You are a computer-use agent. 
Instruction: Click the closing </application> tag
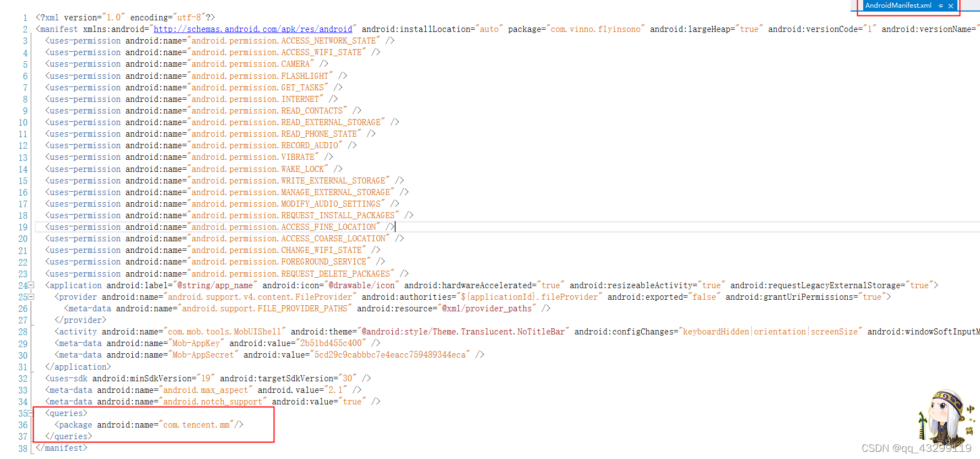point(78,366)
